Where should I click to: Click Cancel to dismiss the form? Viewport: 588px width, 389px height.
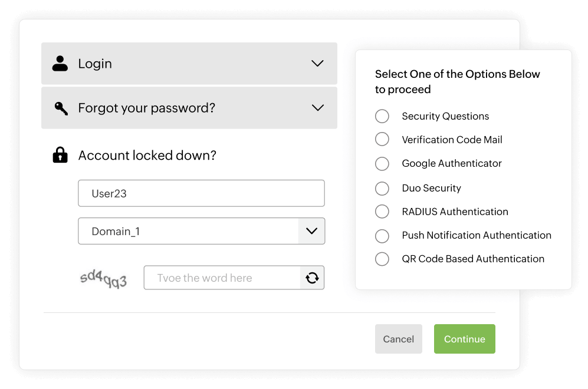click(x=398, y=339)
